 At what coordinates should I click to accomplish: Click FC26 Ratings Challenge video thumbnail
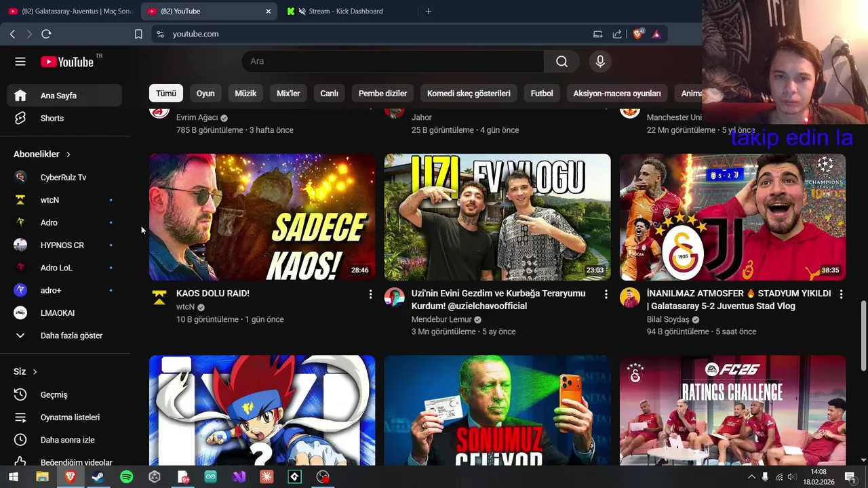(733, 411)
